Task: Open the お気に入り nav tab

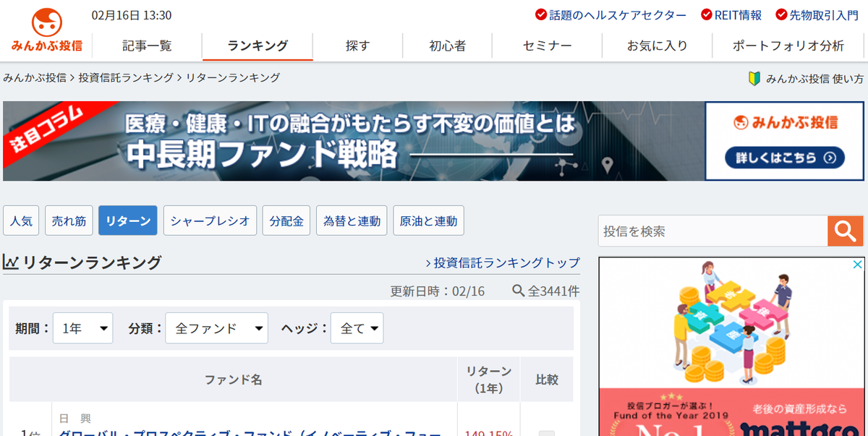Action: tap(657, 46)
